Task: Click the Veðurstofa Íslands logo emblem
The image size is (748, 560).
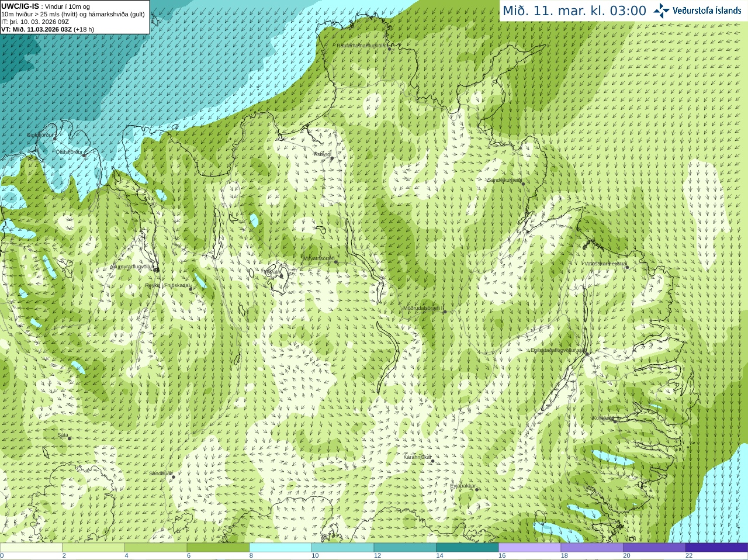Action: (x=662, y=11)
